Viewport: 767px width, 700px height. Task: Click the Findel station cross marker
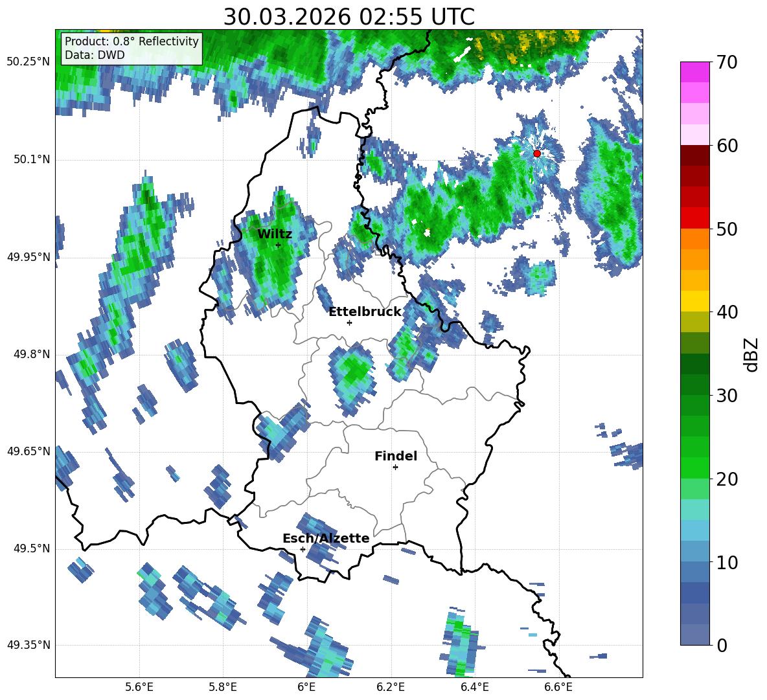(x=395, y=468)
